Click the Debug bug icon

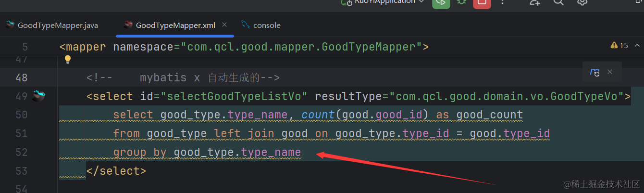point(462,2)
